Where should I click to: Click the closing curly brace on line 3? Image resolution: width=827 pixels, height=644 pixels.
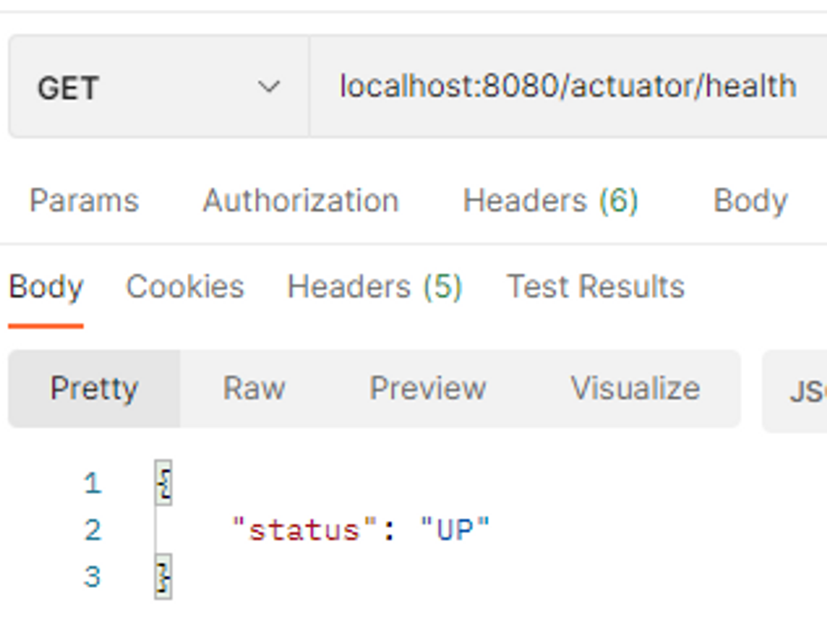point(164,577)
